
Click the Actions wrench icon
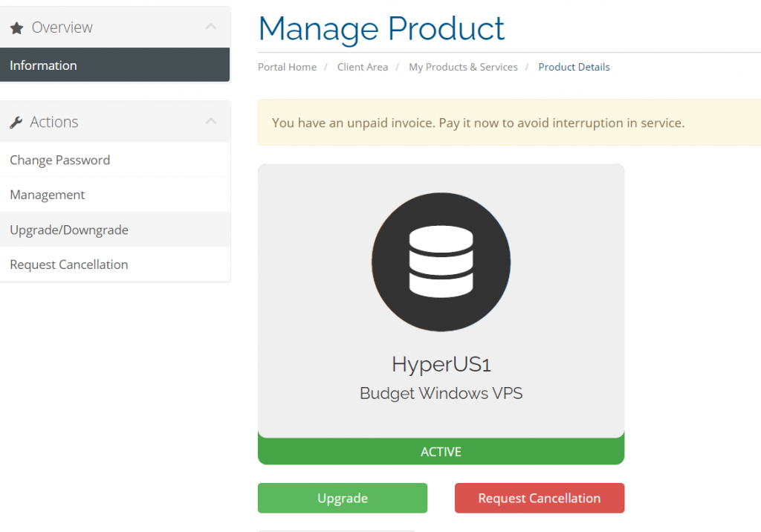16,123
